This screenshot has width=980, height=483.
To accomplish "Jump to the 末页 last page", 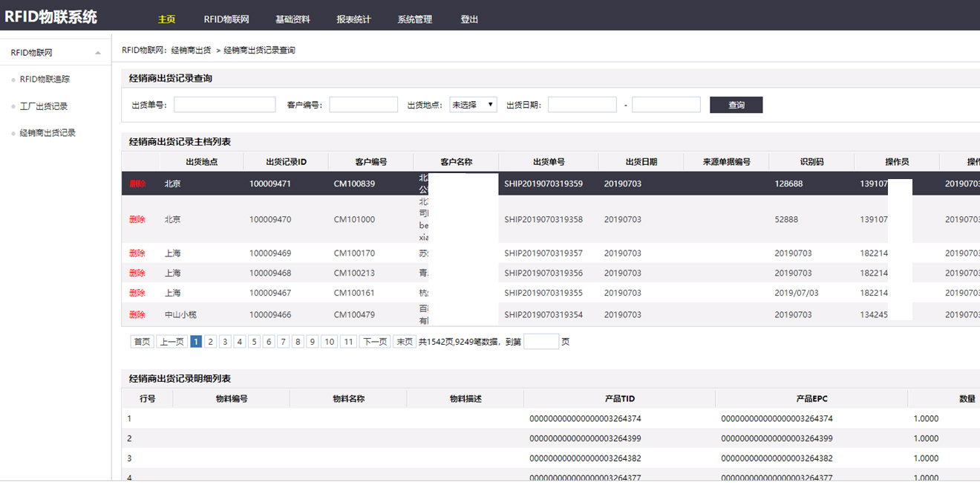I will tap(405, 342).
